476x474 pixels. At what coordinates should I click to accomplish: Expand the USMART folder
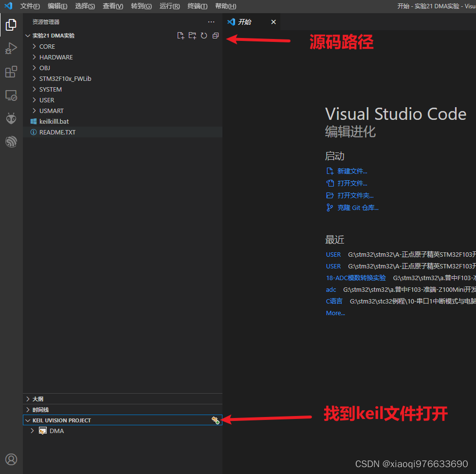coord(123,111)
